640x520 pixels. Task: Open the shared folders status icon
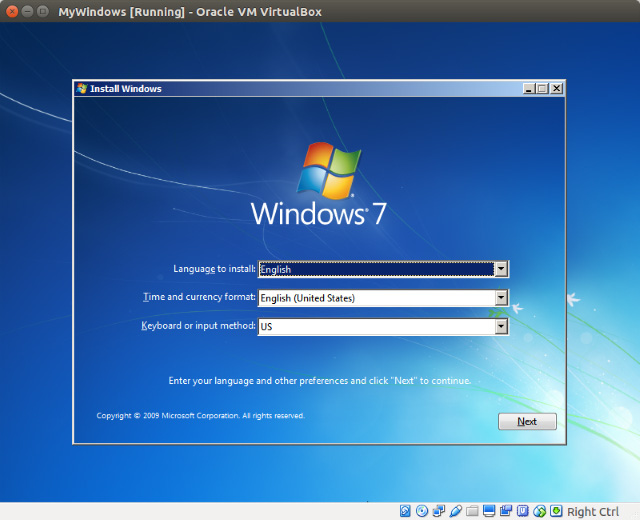click(x=473, y=511)
